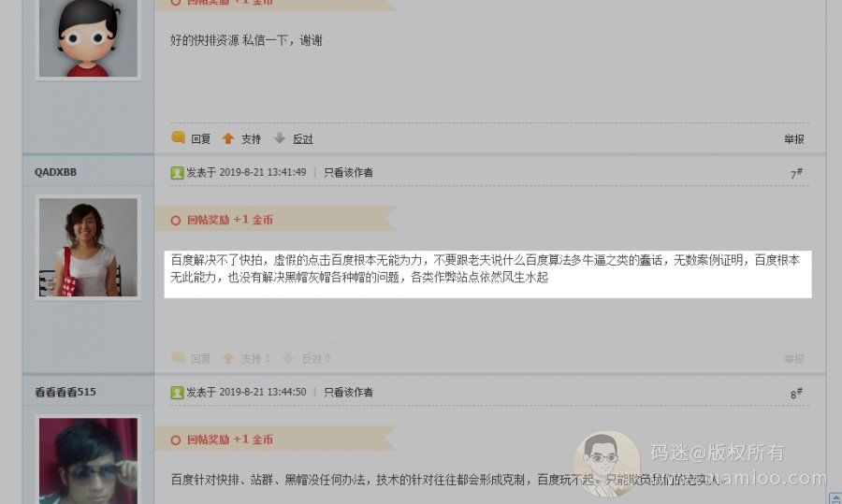The width and height of the screenshot is (842, 504).
Task: Open the cartoon avatar at the top
Action: tap(88, 37)
